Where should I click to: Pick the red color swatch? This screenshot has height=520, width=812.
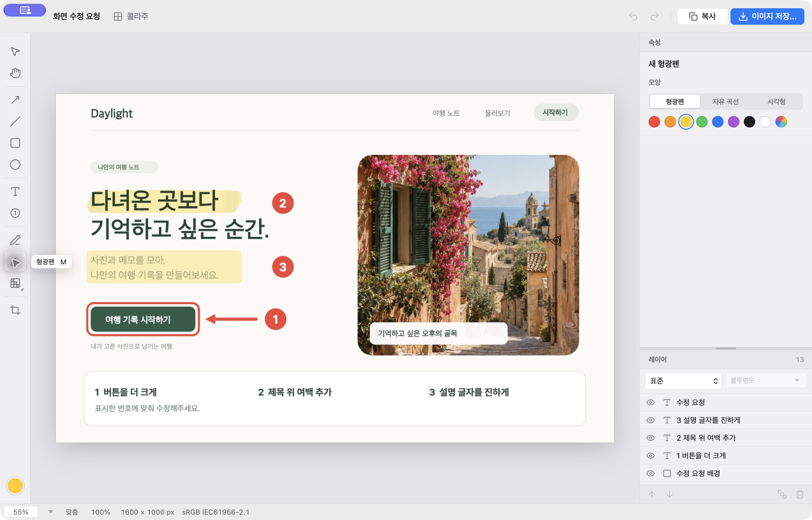[654, 122]
